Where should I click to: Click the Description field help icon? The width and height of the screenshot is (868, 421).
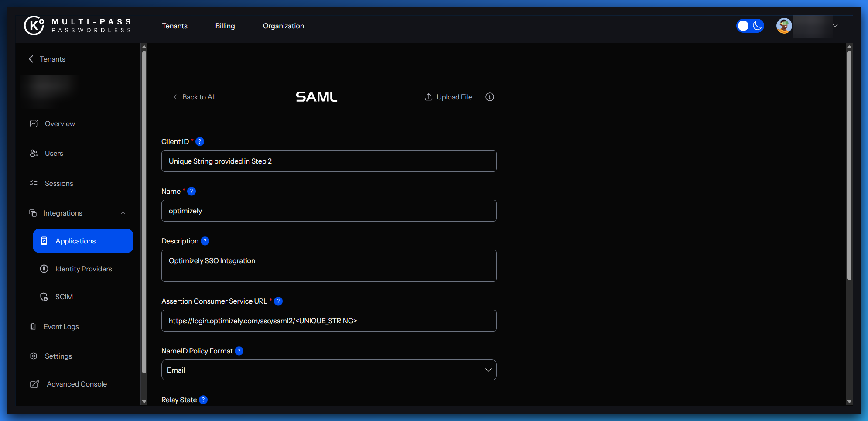click(x=205, y=241)
